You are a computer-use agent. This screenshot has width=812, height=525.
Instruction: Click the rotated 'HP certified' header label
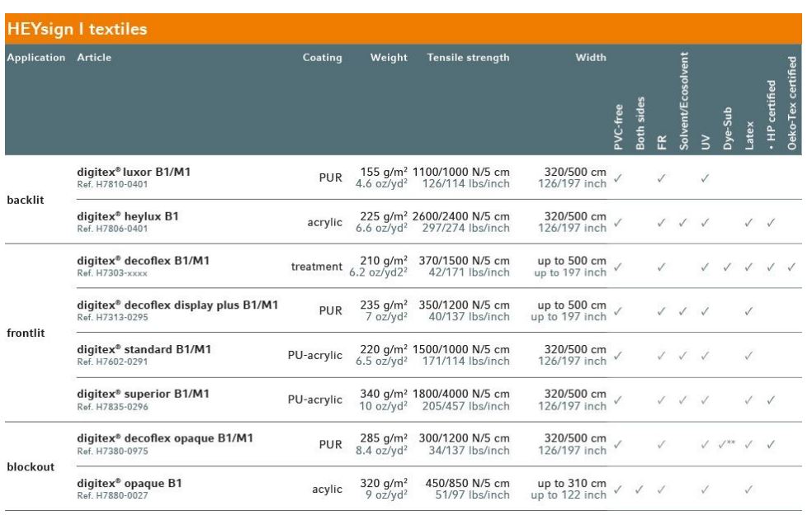(771, 115)
